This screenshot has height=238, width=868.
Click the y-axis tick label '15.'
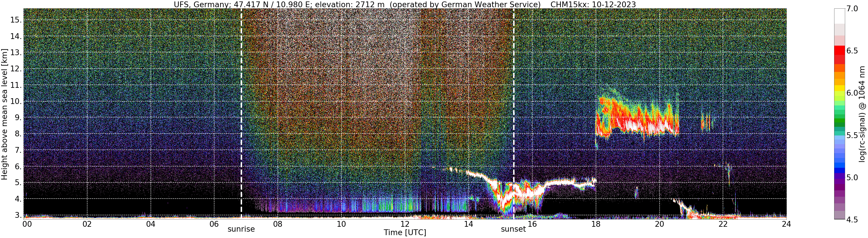[16, 20]
